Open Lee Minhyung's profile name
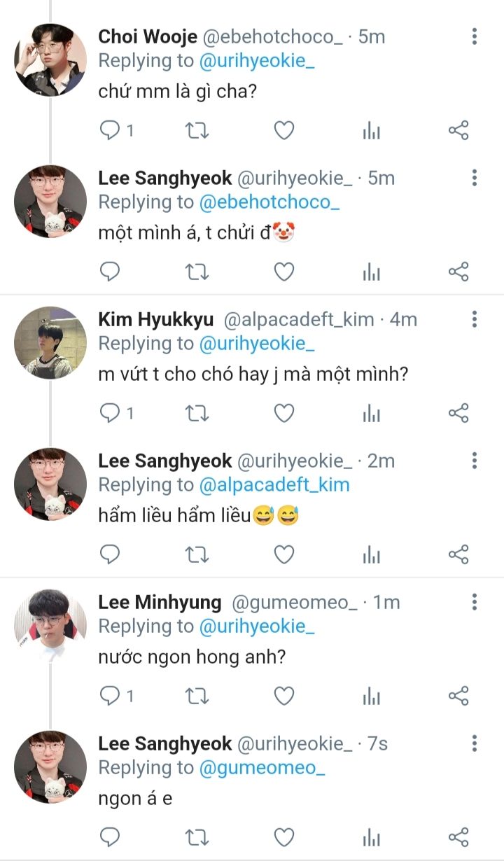This screenshot has height=861, width=504. point(160,602)
